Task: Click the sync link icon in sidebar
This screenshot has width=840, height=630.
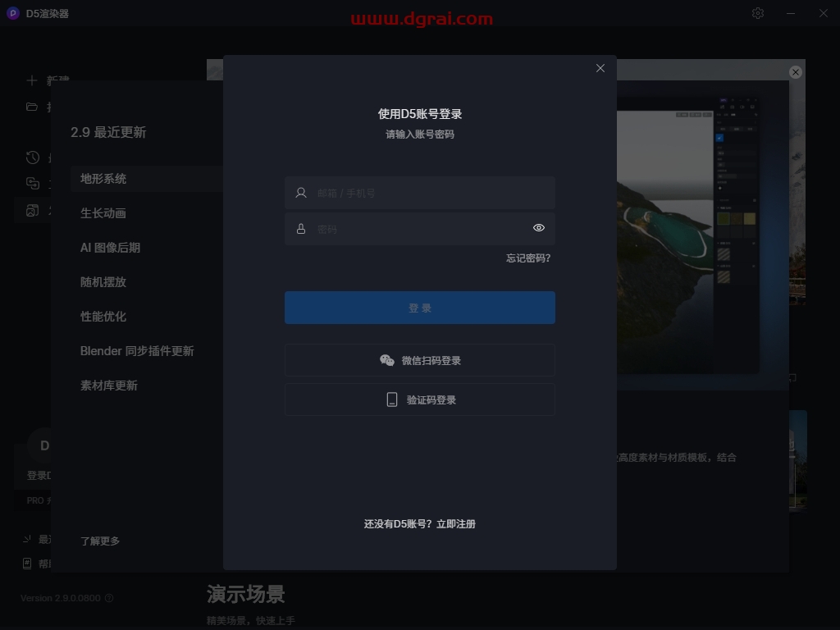Action: click(33, 183)
